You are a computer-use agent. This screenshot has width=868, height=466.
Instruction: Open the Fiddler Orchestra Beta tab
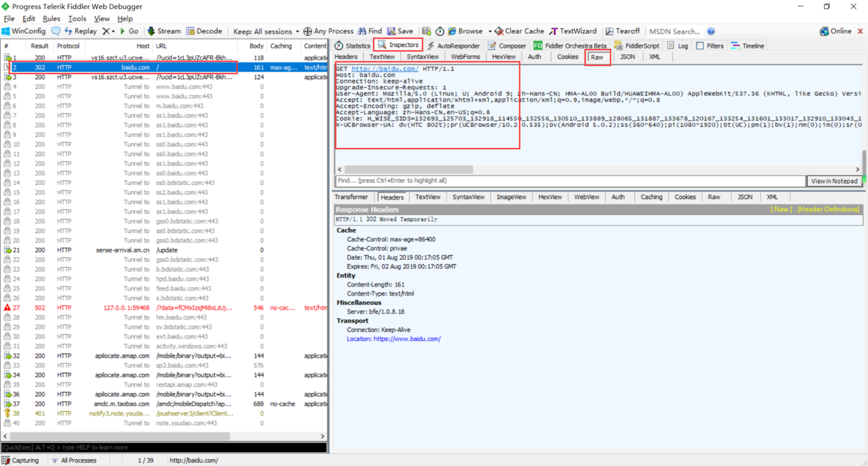[570, 46]
